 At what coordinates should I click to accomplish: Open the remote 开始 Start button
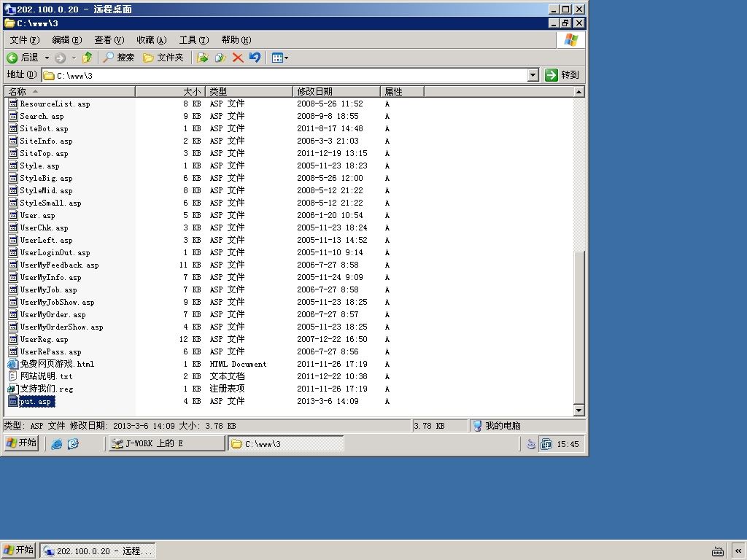[21, 443]
